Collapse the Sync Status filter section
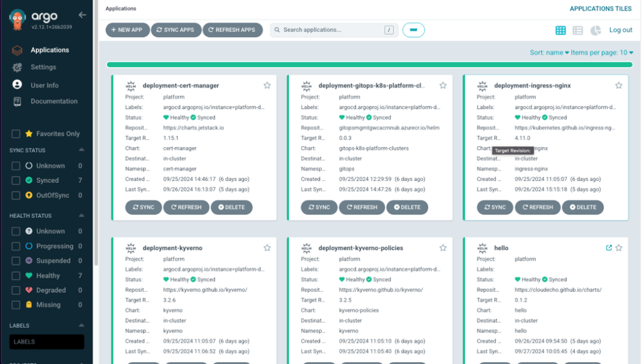Image resolution: width=642 pixels, height=364 pixels. pos(81,150)
